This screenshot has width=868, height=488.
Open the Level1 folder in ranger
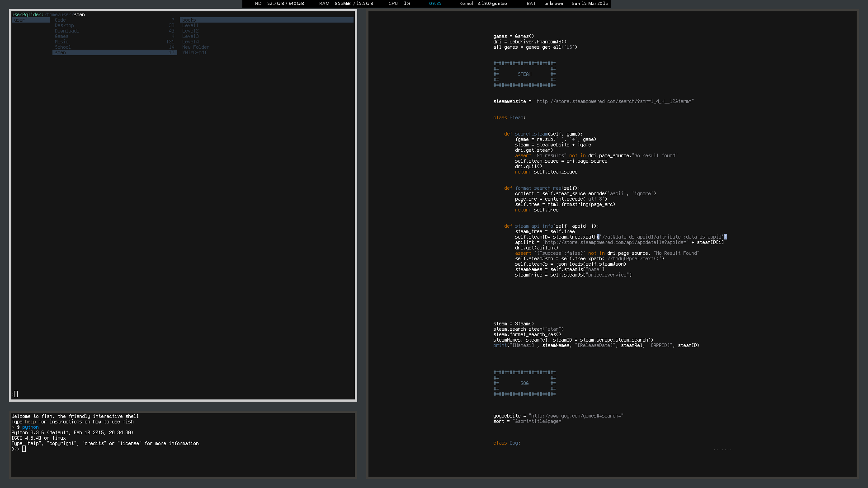pos(190,25)
